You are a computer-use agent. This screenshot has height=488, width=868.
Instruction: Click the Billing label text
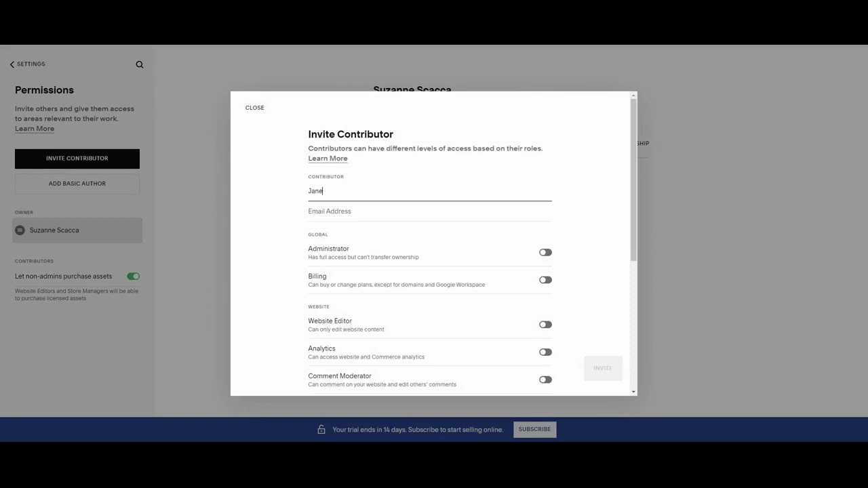click(x=317, y=277)
